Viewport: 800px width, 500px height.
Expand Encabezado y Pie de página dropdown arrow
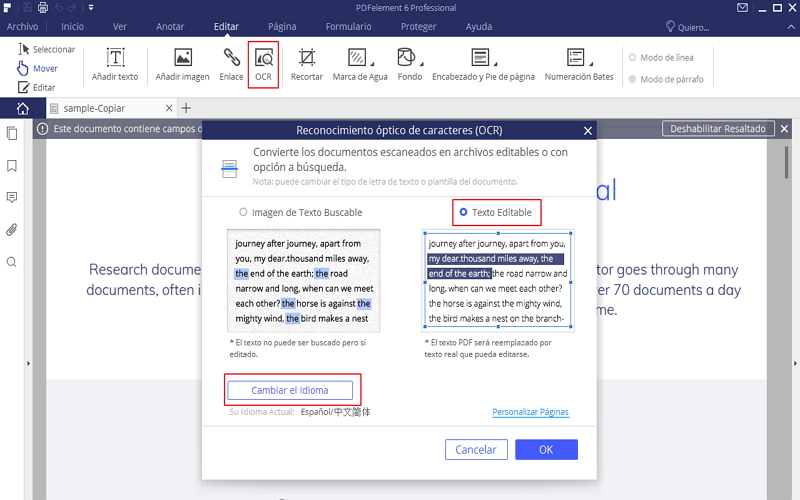[495, 64]
